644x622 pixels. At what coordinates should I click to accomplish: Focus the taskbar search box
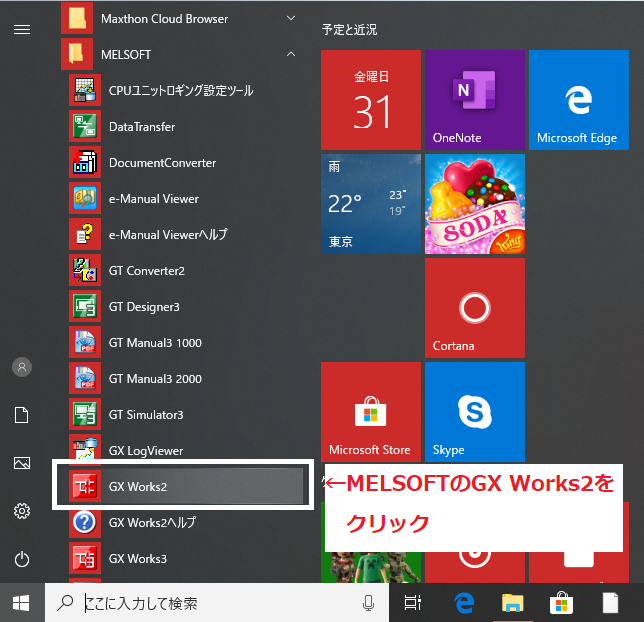[217, 603]
